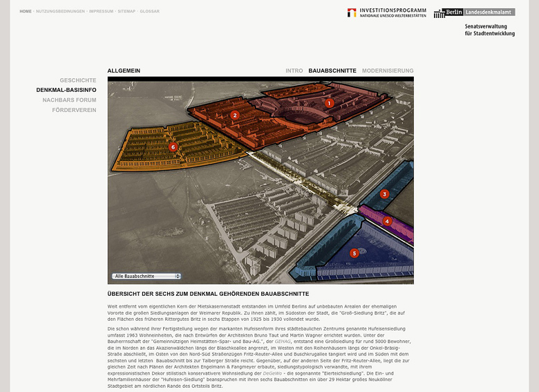Open the SITEMAP link

point(126,11)
